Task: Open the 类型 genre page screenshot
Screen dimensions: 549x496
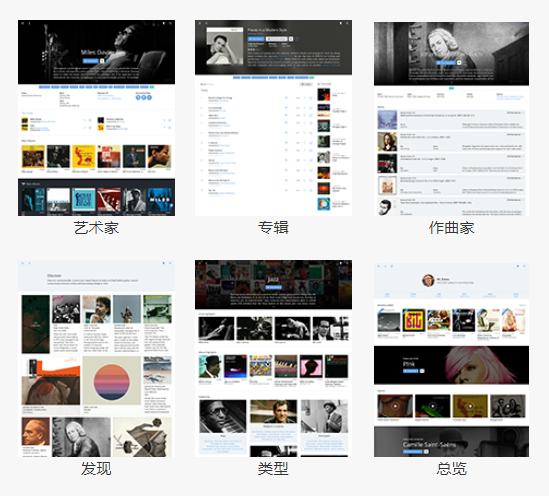Action: 273,358
